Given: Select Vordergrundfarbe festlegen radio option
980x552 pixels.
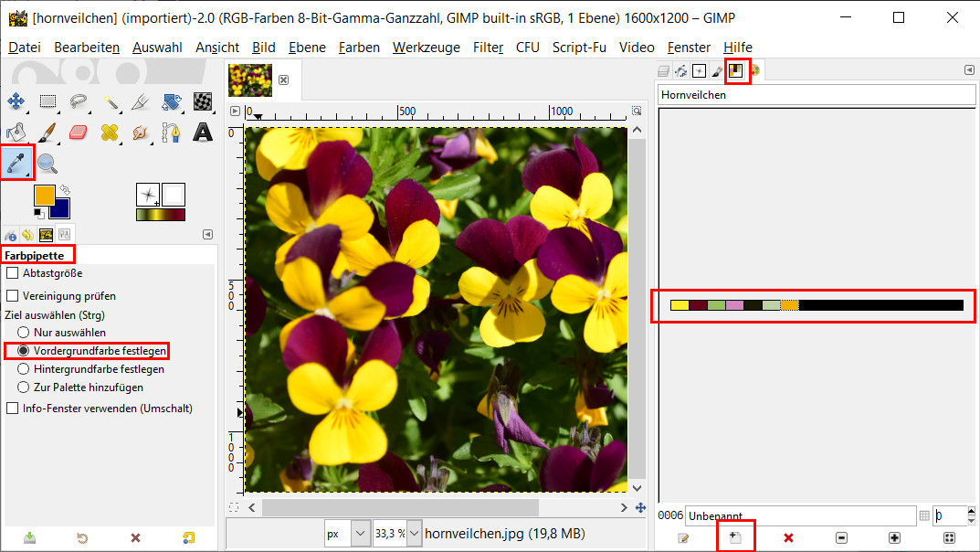Looking at the screenshot, I should tap(23, 351).
